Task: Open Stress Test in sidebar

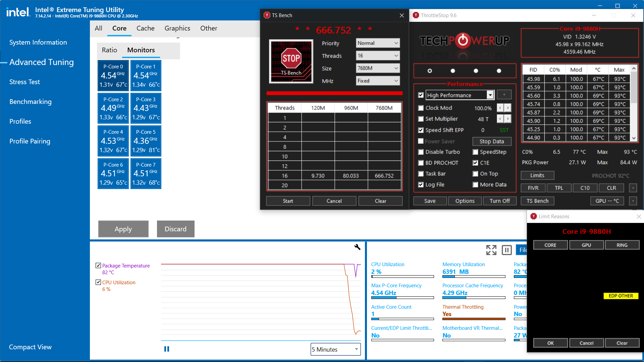Action: point(24,82)
